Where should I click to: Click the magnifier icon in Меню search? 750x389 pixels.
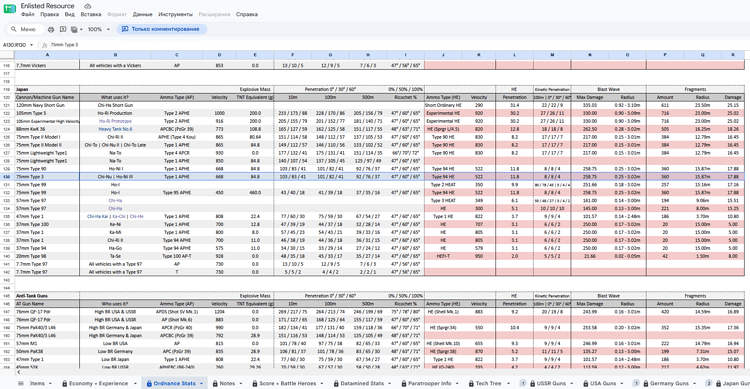point(14,29)
